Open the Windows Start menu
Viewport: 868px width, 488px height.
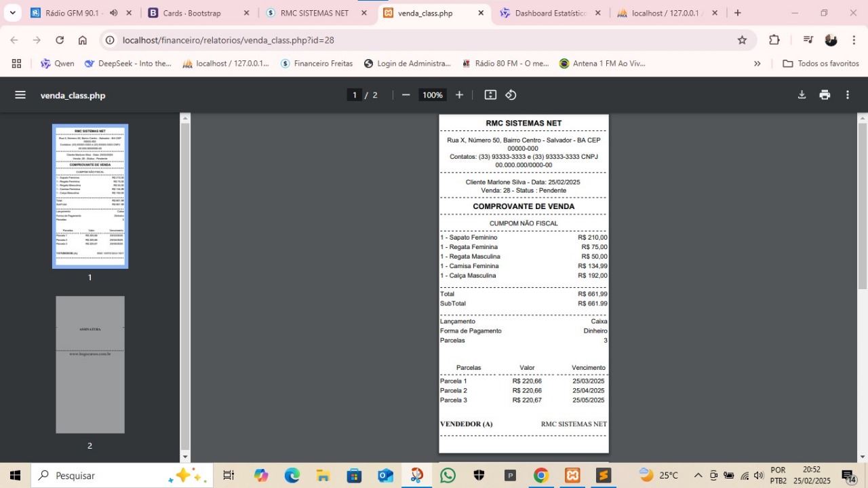(15, 475)
